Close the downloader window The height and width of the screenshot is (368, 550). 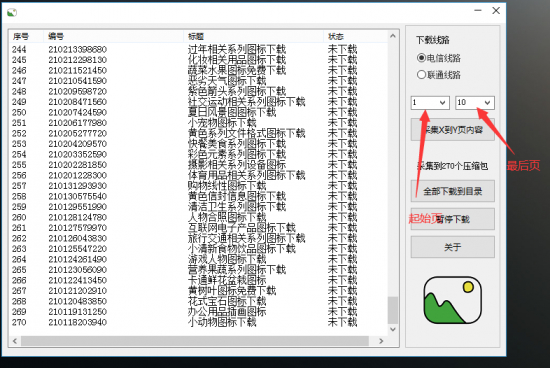[x=496, y=11]
